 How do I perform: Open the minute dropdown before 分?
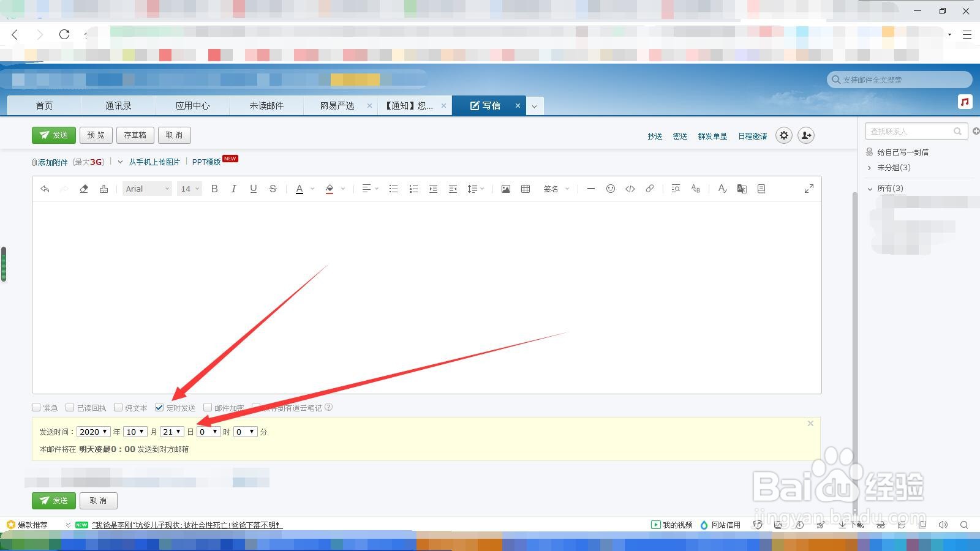click(246, 432)
